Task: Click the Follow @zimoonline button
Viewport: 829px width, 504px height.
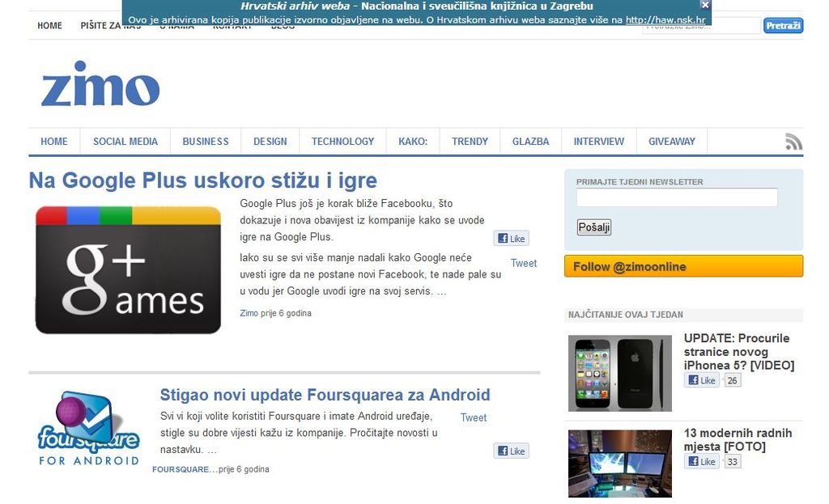Action: click(683, 267)
